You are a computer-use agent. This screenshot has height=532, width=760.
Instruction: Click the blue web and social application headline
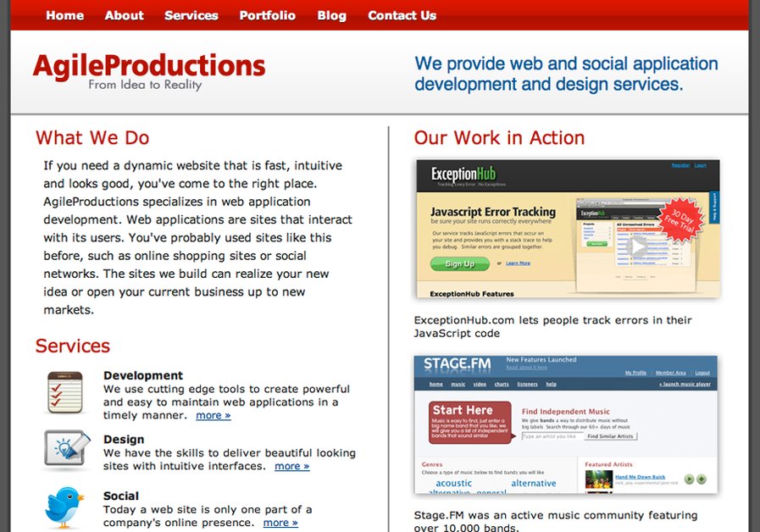click(566, 74)
